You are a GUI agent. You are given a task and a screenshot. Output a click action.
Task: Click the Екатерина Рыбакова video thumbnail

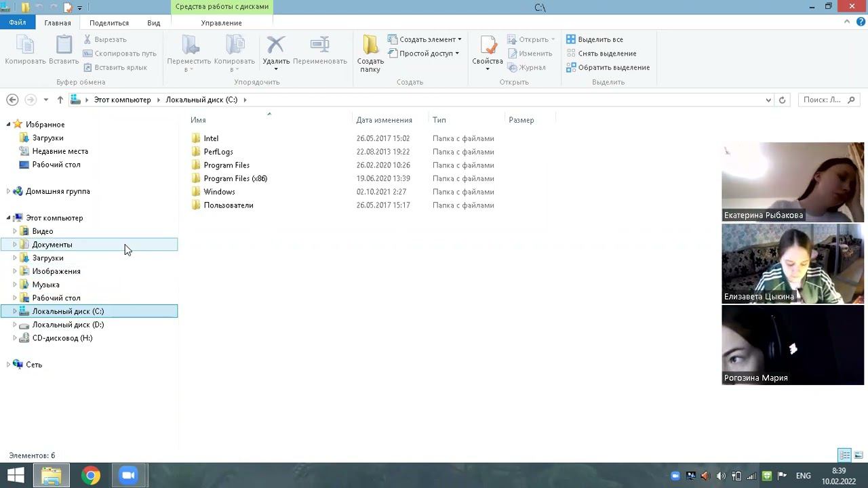793,182
